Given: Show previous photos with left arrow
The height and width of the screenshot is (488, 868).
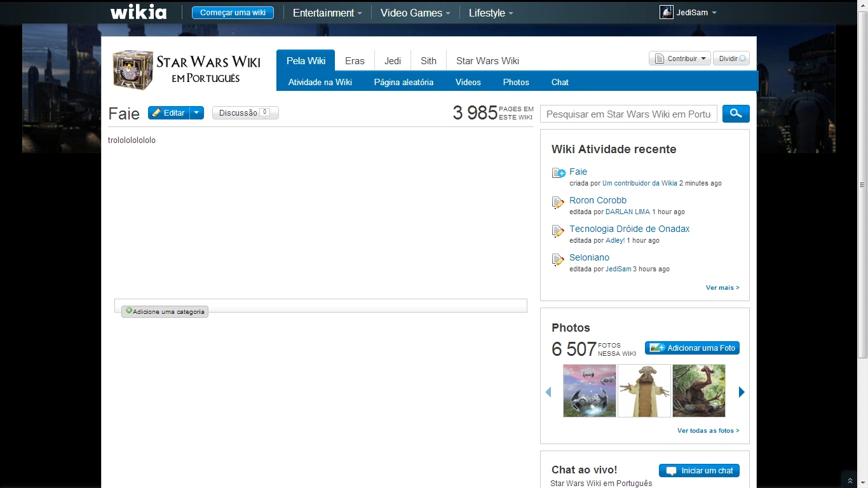Looking at the screenshot, I should tap(548, 392).
